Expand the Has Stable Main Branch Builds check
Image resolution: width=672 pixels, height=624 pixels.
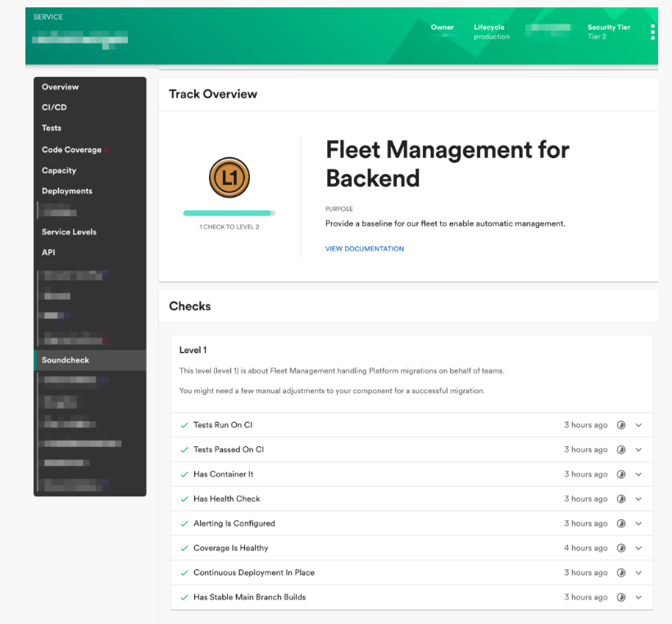click(638, 598)
